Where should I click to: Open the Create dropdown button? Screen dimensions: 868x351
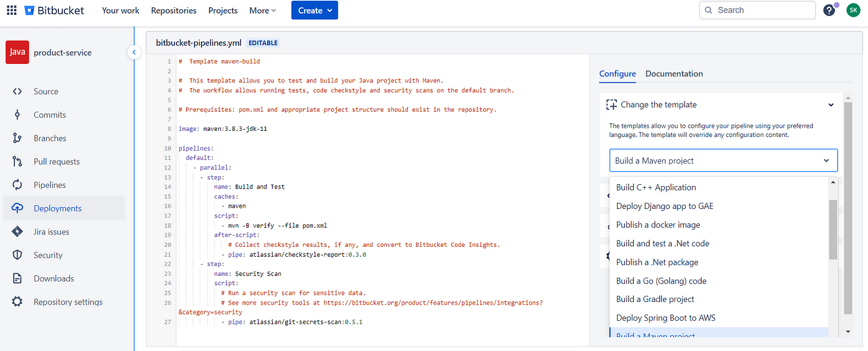point(314,11)
